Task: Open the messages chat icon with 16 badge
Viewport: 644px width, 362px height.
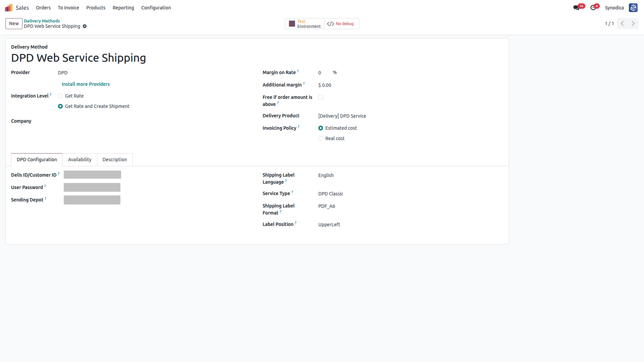Action: pos(576,8)
